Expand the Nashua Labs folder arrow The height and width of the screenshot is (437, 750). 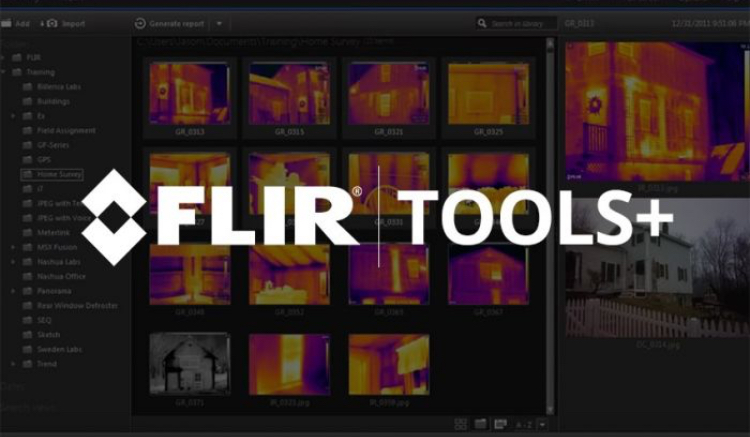(x=13, y=262)
